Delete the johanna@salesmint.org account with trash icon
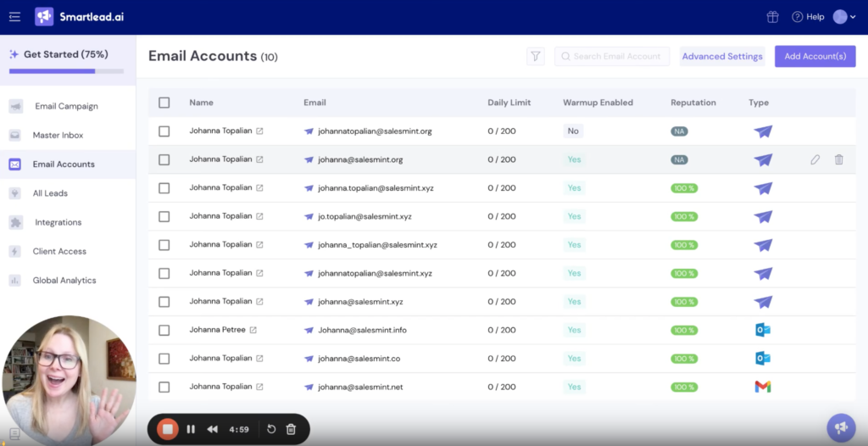Image resolution: width=868 pixels, height=446 pixels. pos(839,159)
